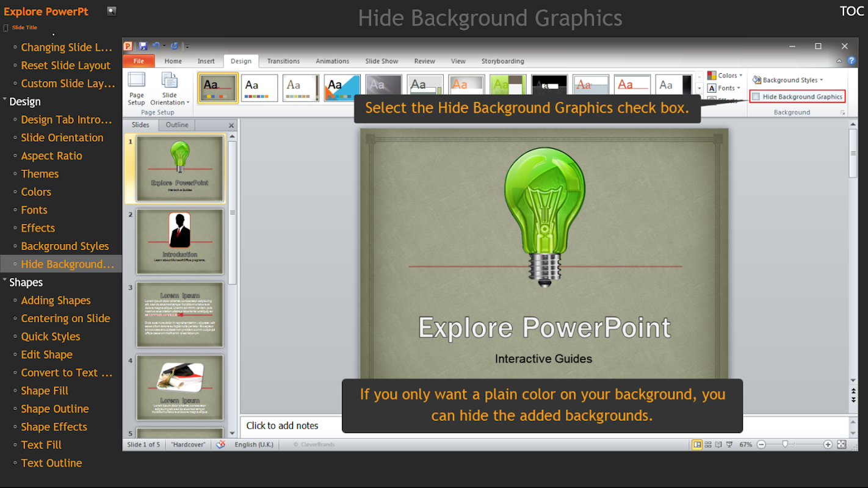Open the Slide Orientation dropdown

(170, 88)
